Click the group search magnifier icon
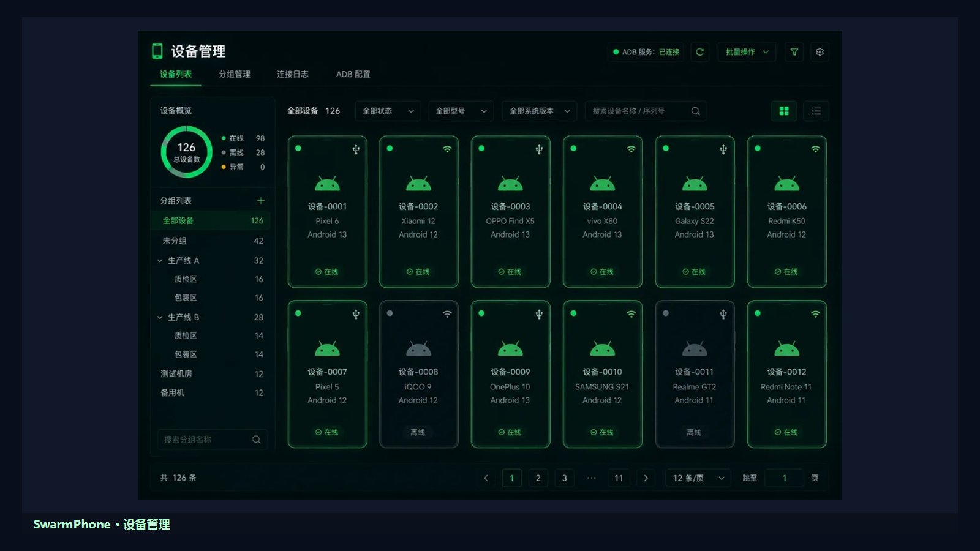 click(256, 440)
